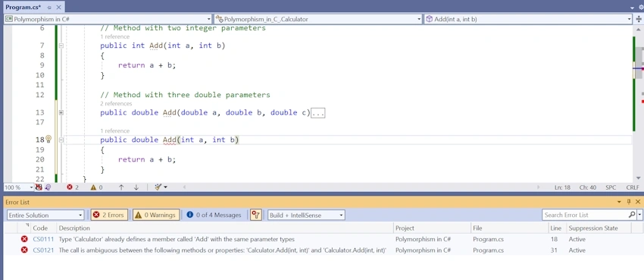Open the project dropdown 'Polymorphism in C#'
Screen dimensions: 644x280
coord(108,19)
